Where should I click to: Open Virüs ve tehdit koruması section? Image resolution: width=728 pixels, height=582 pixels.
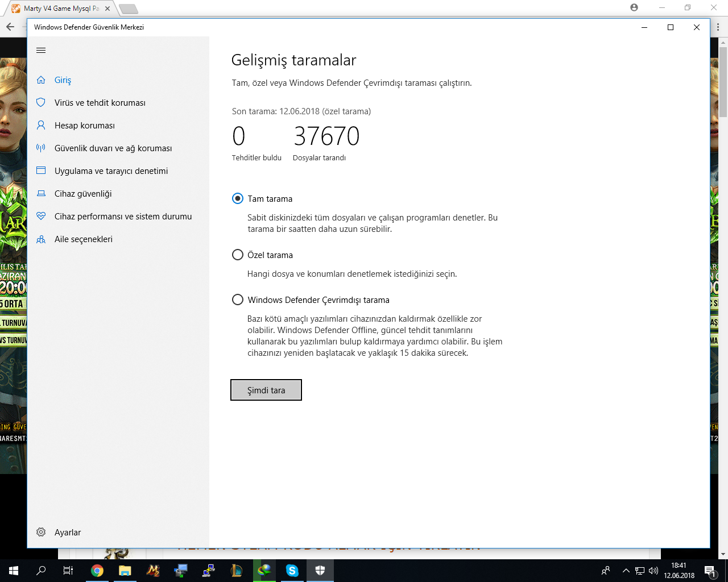pos(118,103)
